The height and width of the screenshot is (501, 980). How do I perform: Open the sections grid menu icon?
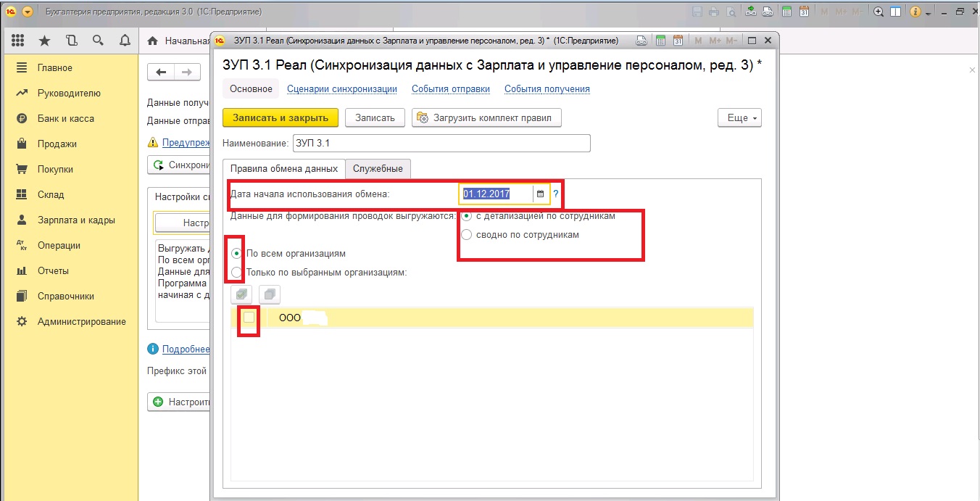pos(19,41)
